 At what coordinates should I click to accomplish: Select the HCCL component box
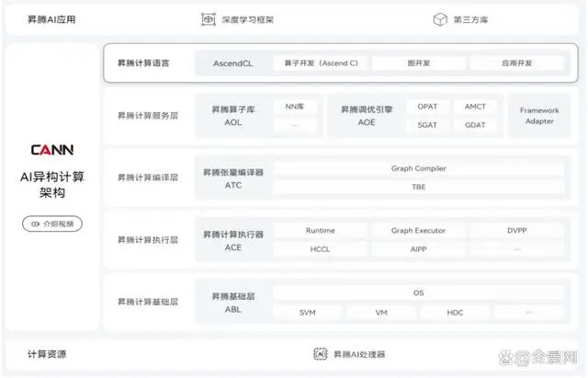[x=320, y=249]
